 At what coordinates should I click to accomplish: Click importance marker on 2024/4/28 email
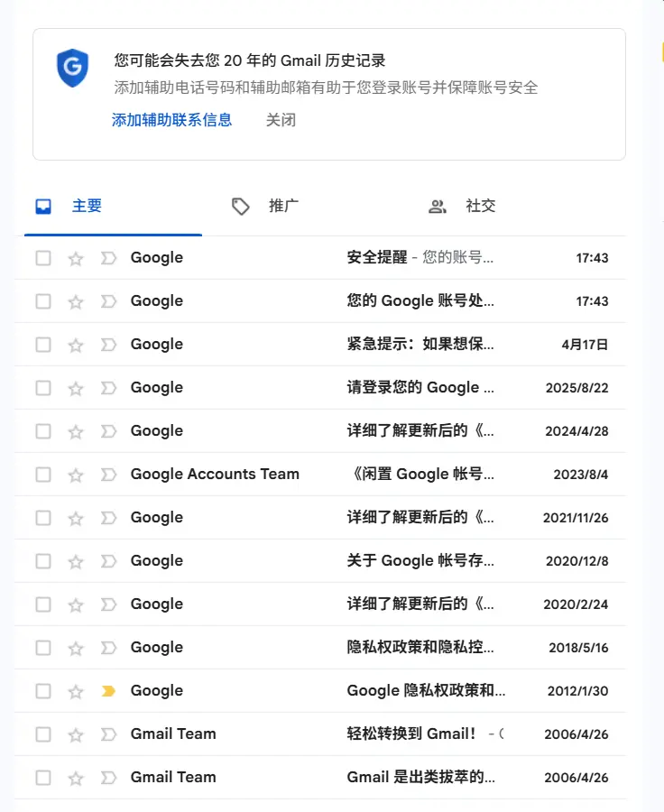(x=108, y=431)
